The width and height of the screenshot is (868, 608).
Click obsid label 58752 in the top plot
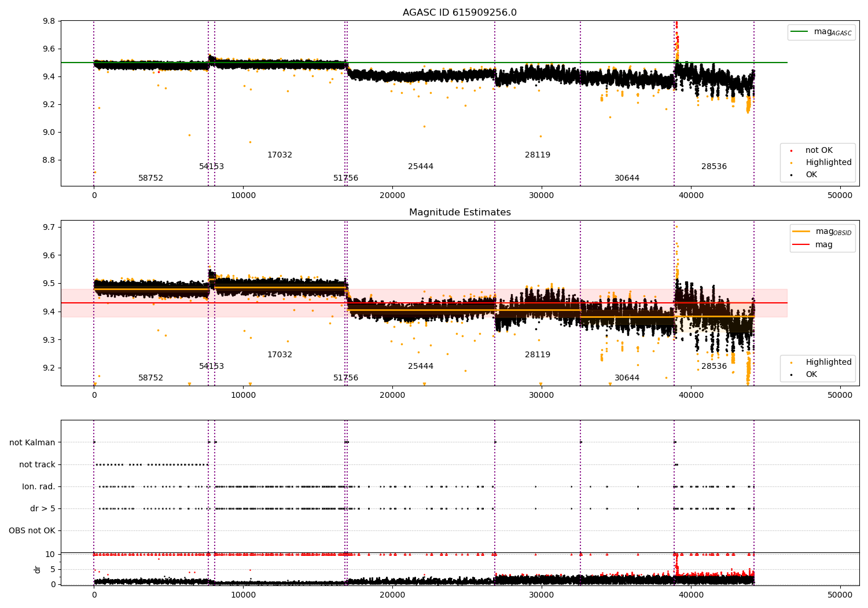click(x=150, y=178)
